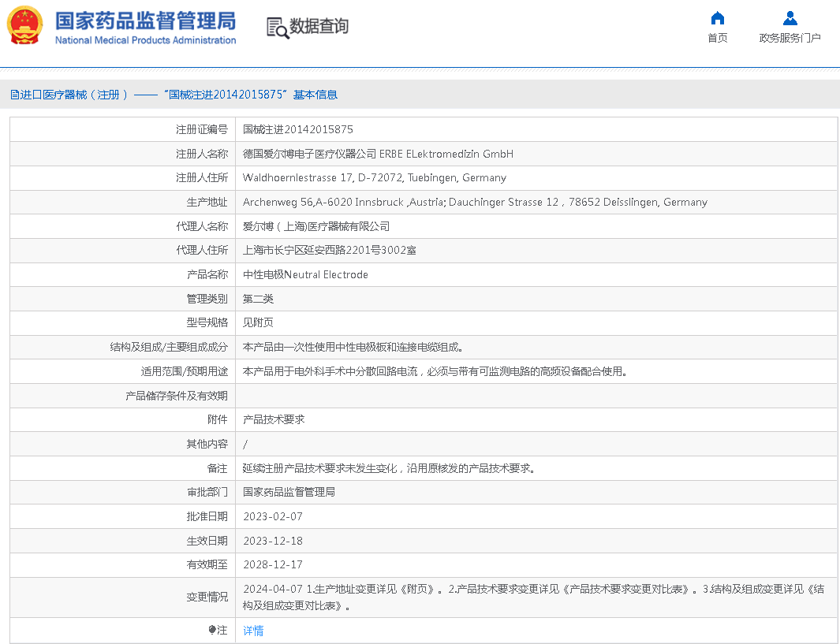
Task: Click the 管理类别 row label
Action: click(207, 299)
